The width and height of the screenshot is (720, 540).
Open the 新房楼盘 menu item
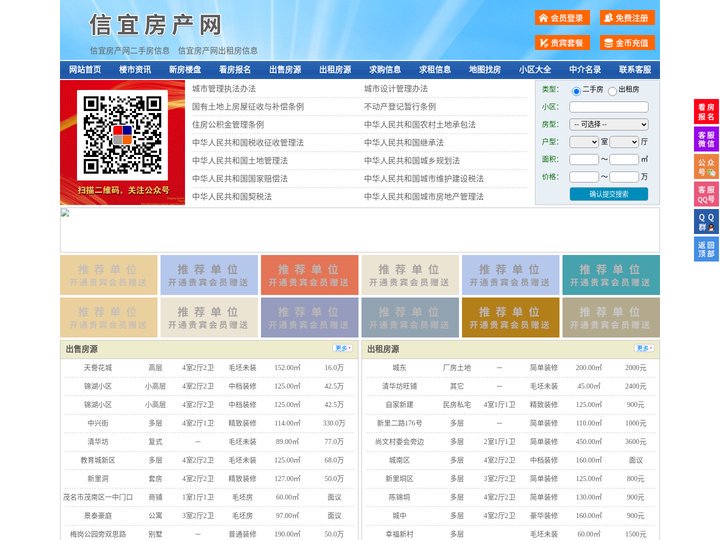(x=185, y=70)
